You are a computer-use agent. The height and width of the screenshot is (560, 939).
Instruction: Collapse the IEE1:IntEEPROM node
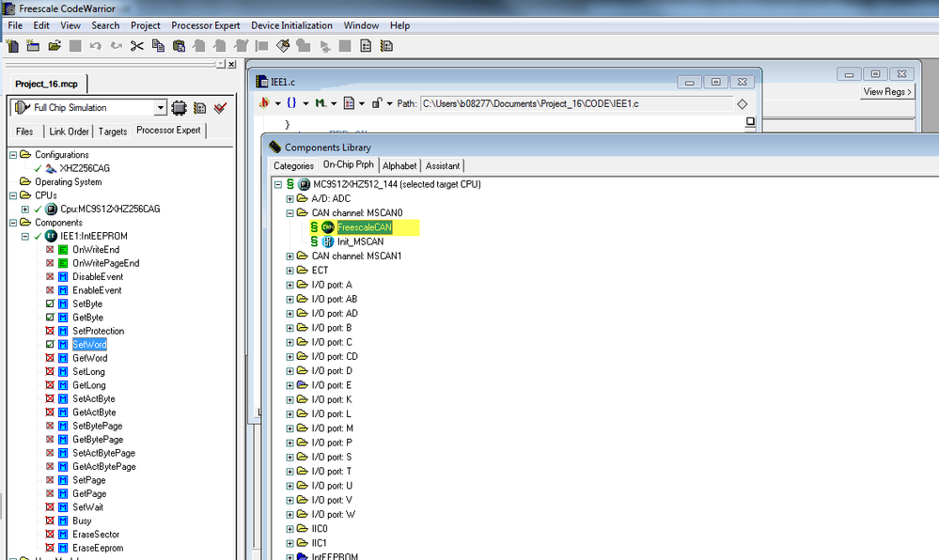(x=25, y=236)
